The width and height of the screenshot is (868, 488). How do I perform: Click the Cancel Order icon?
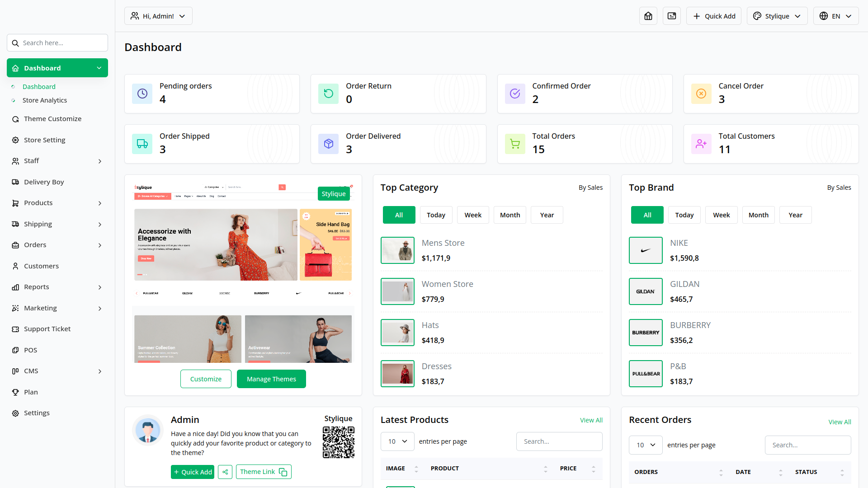[701, 94]
